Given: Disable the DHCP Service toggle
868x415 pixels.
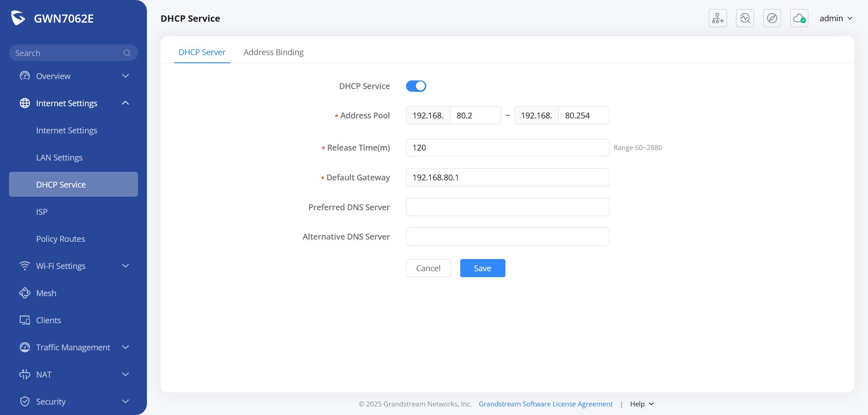Looking at the screenshot, I should tap(416, 86).
